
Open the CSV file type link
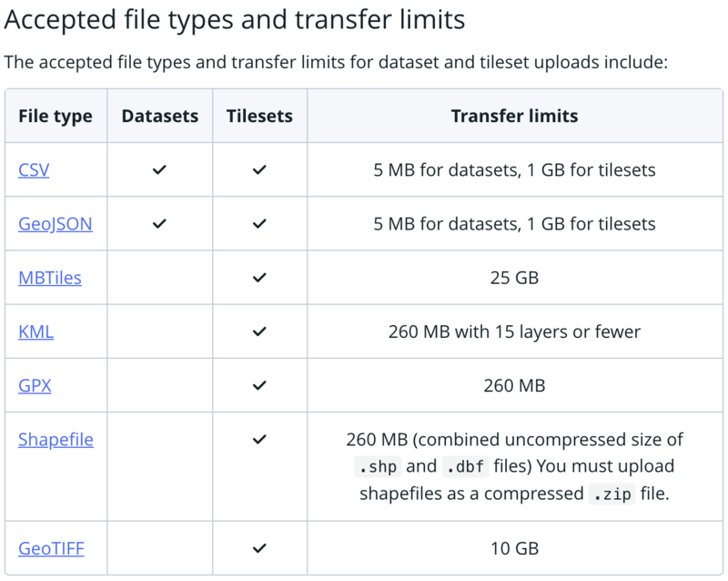pos(34,170)
